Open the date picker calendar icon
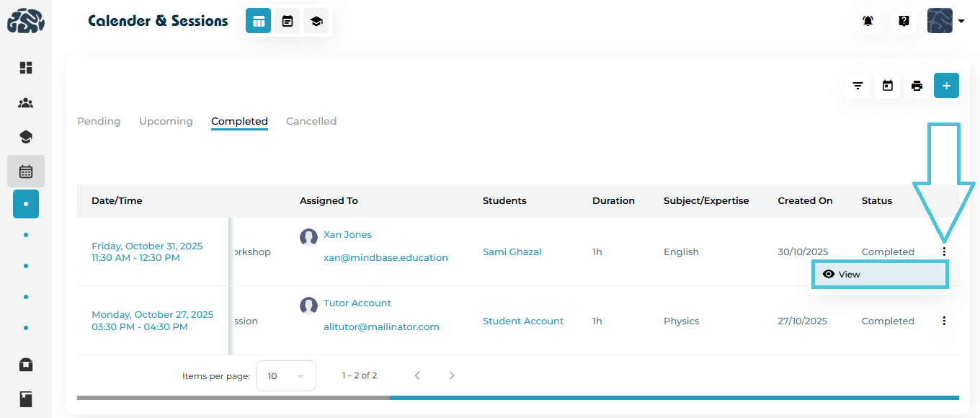 click(x=888, y=86)
